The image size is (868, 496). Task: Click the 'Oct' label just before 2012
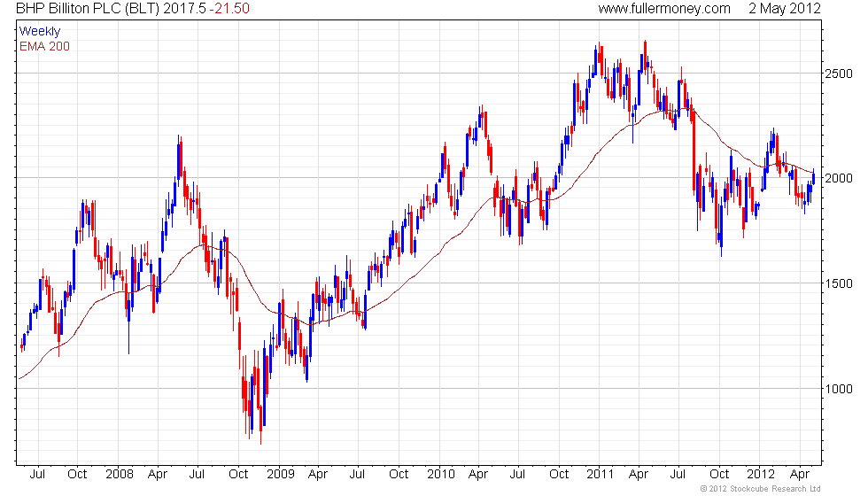point(719,474)
